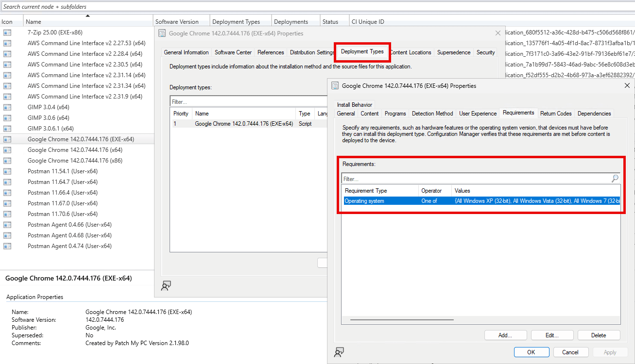
Task: Confirm with the OK button
Action: (x=531, y=352)
